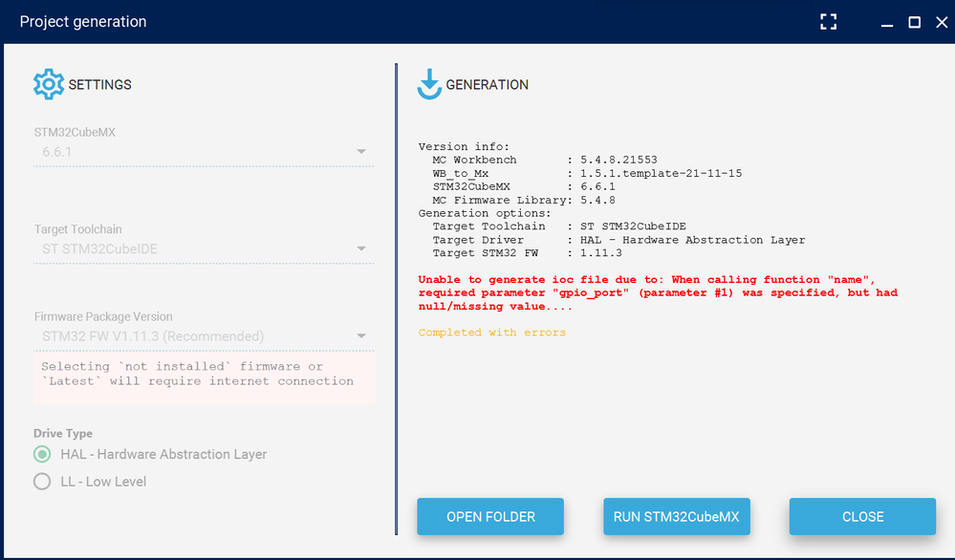The width and height of the screenshot is (955, 560).
Task: Click the Settings gear icon
Action: [x=49, y=84]
